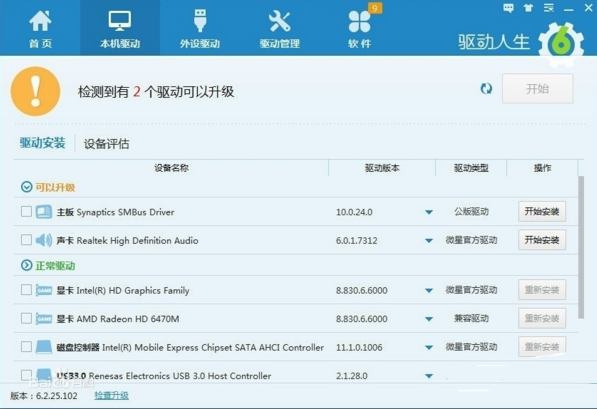
Task: Open the 软件 clover icon
Action: click(359, 21)
